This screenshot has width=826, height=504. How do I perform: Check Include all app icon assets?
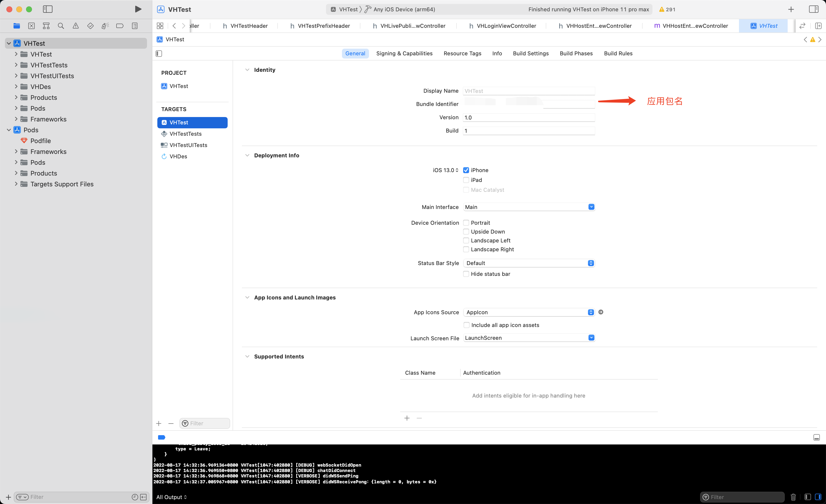coord(466,325)
